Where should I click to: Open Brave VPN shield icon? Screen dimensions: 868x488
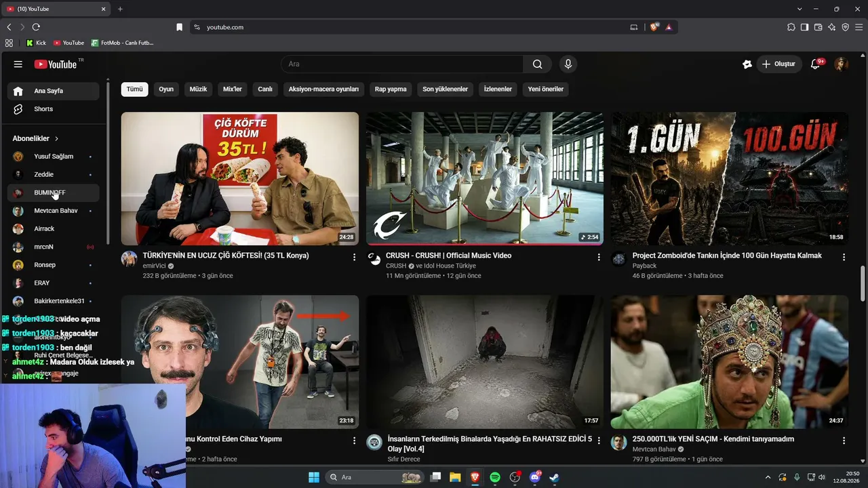pos(845,27)
